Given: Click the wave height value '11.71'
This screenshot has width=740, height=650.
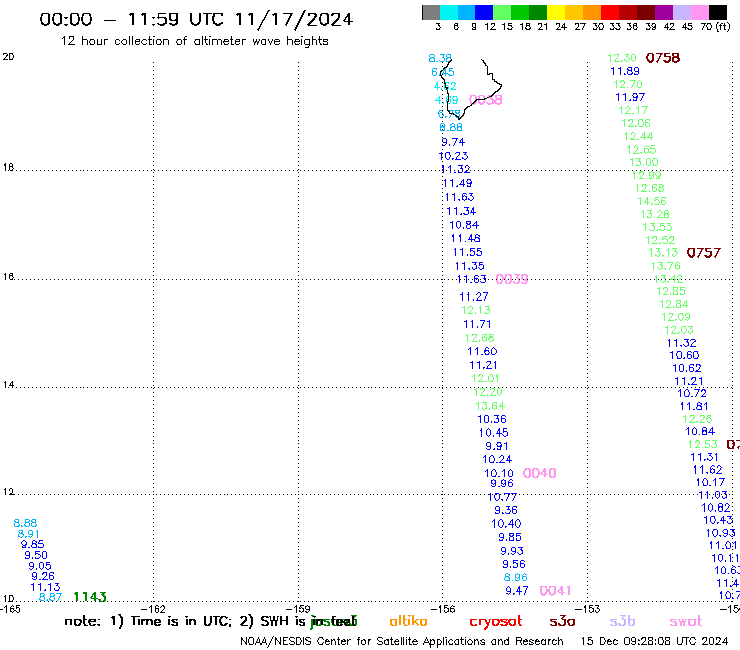Looking at the screenshot, I should point(477,324).
